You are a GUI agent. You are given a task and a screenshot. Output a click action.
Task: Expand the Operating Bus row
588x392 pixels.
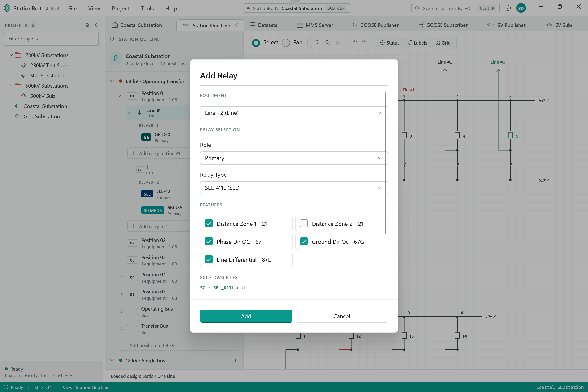tap(121, 312)
